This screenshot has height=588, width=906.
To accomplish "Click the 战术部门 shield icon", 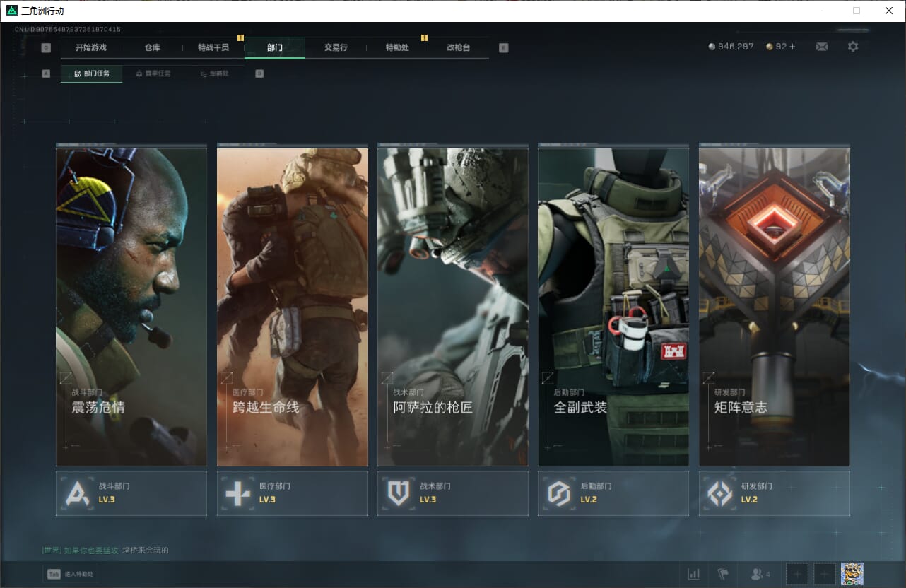I will [x=399, y=493].
